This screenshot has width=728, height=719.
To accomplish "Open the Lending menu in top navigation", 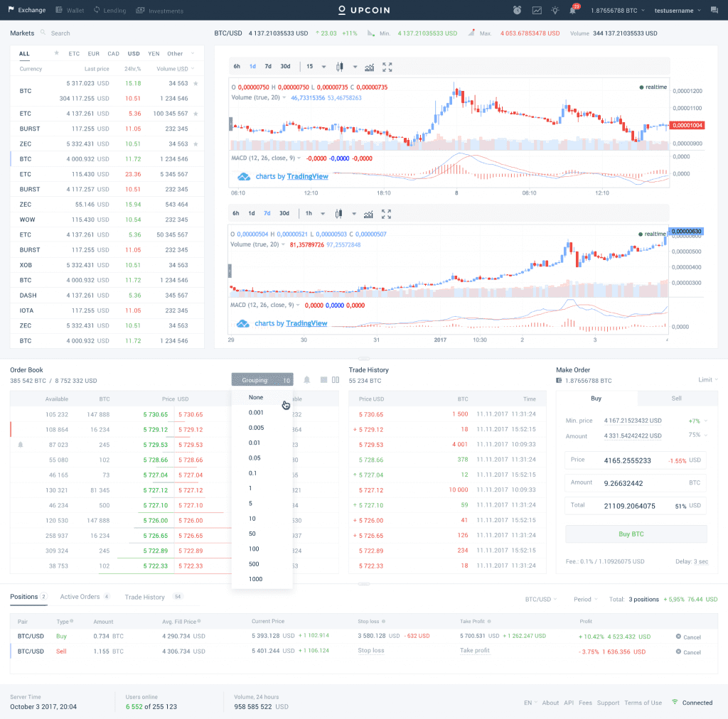I will point(115,11).
